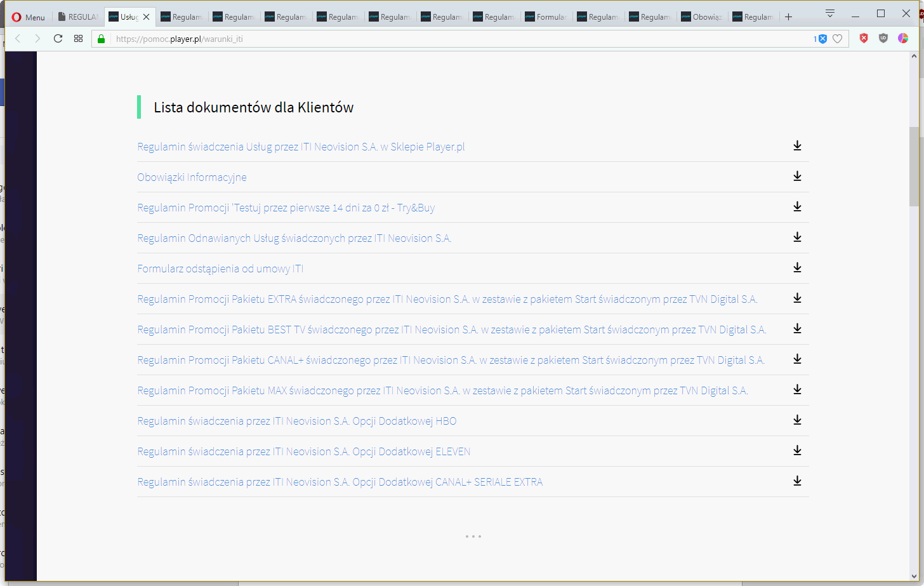Close the active Usług tab

point(147,17)
